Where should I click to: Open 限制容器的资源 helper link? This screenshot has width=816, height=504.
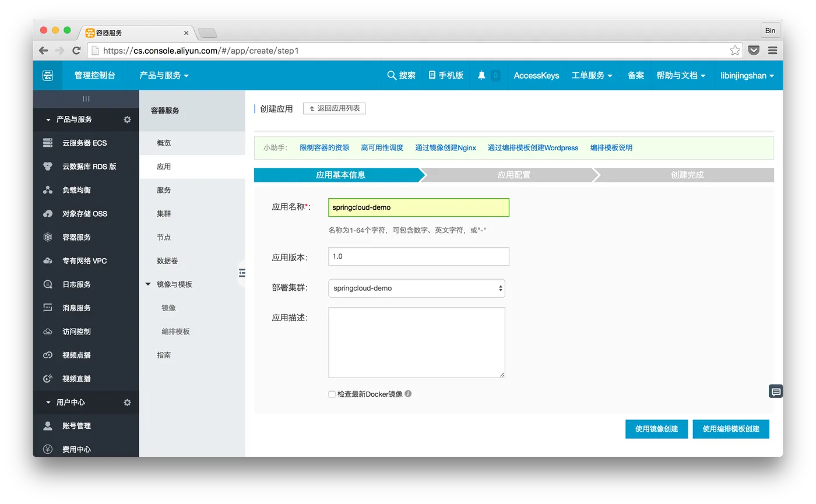[324, 148]
